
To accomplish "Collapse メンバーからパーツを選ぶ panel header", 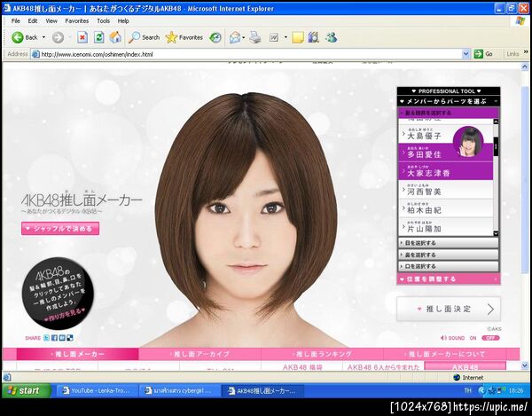I will point(448,101).
